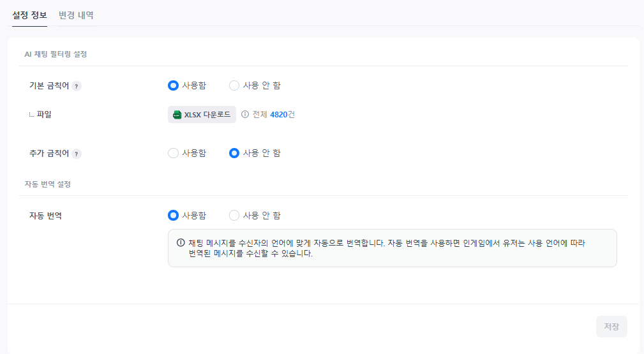Screen dimensions: 644x354
Task: Click the AI 채팅 필터링 설정 section header
Action: 56,54
